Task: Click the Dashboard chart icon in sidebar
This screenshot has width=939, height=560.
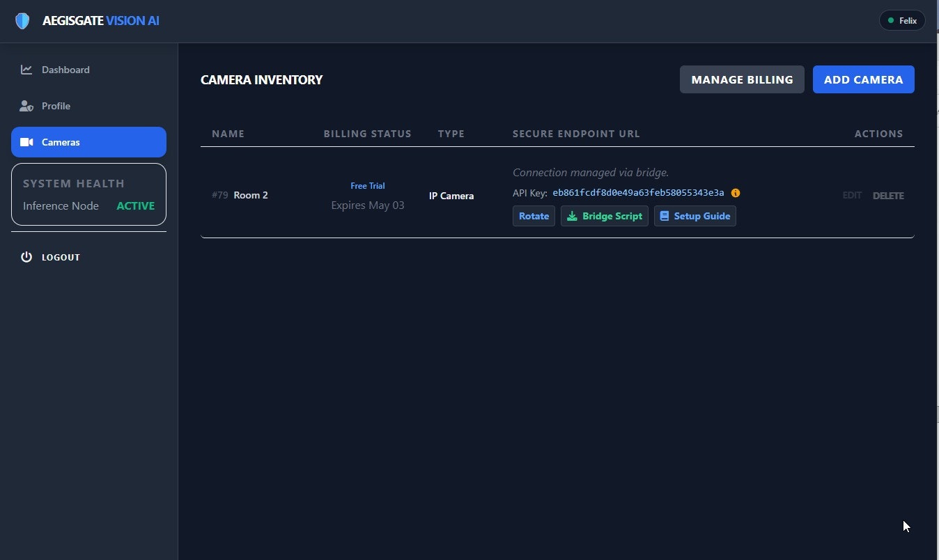Action: click(26, 70)
